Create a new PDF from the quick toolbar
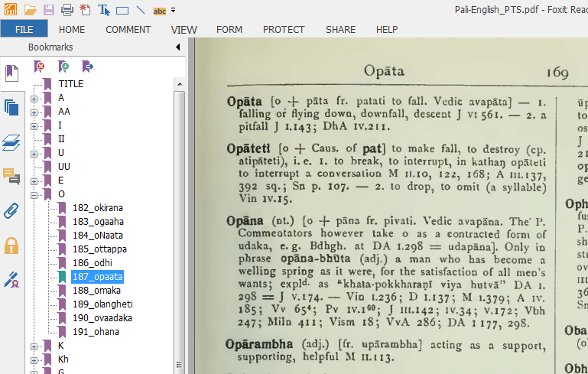 click(85, 10)
